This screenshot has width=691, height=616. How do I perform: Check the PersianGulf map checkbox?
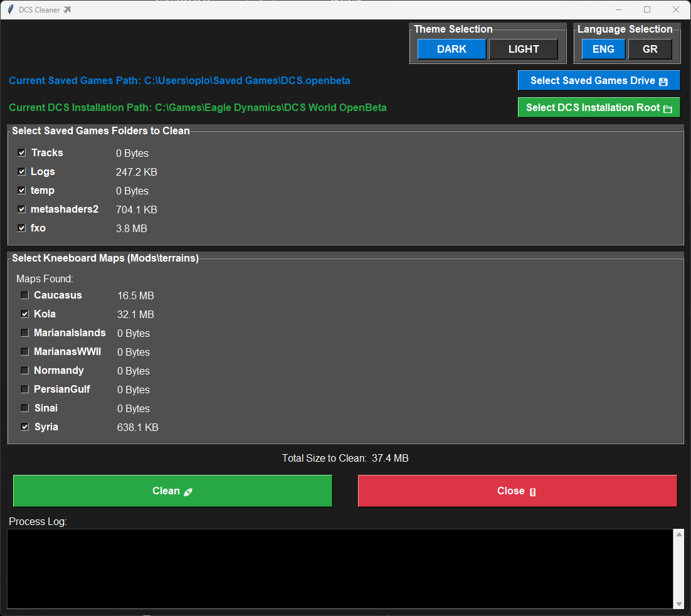25,390
